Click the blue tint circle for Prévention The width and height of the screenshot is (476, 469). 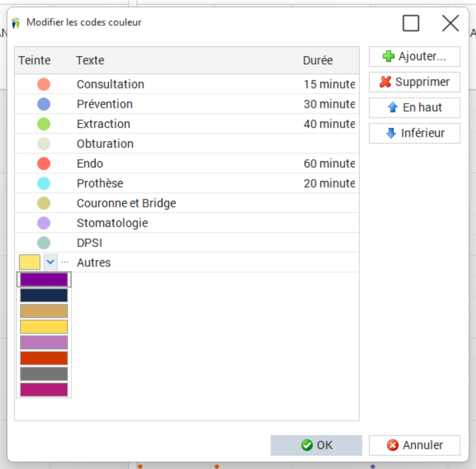pyautogui.click(x=44, y=104)
